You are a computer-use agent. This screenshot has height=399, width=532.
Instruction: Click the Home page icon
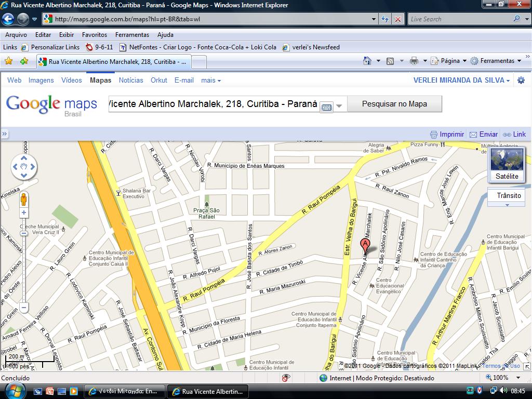pyautogui.click(x=367, y=61)
